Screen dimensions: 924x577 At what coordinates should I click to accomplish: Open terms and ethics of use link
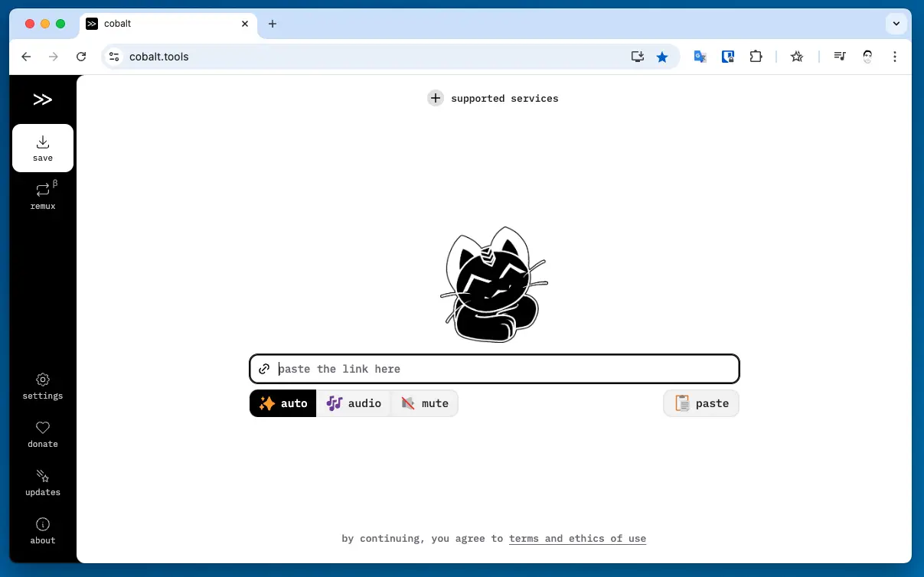pyautogui.click(x=577, y=539)
